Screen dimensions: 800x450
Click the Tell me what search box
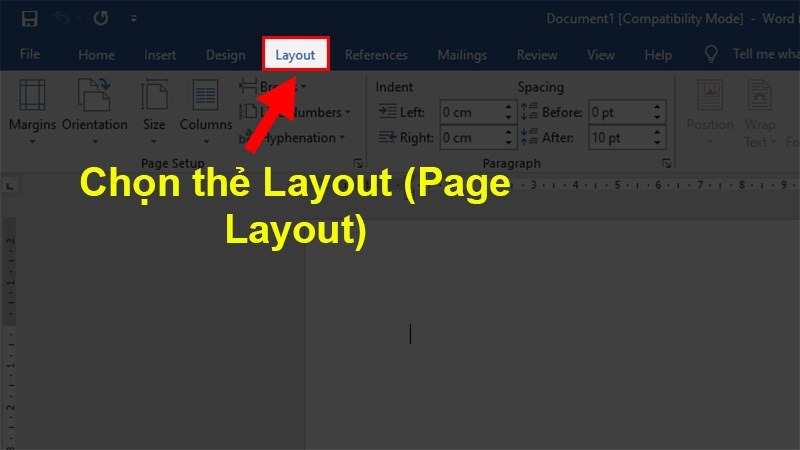click(765, 54)
